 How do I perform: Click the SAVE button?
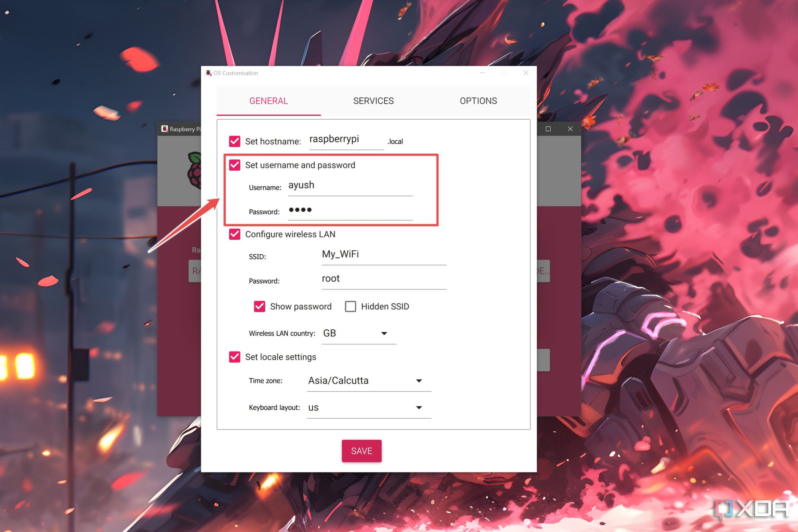[x=362, y=451]
